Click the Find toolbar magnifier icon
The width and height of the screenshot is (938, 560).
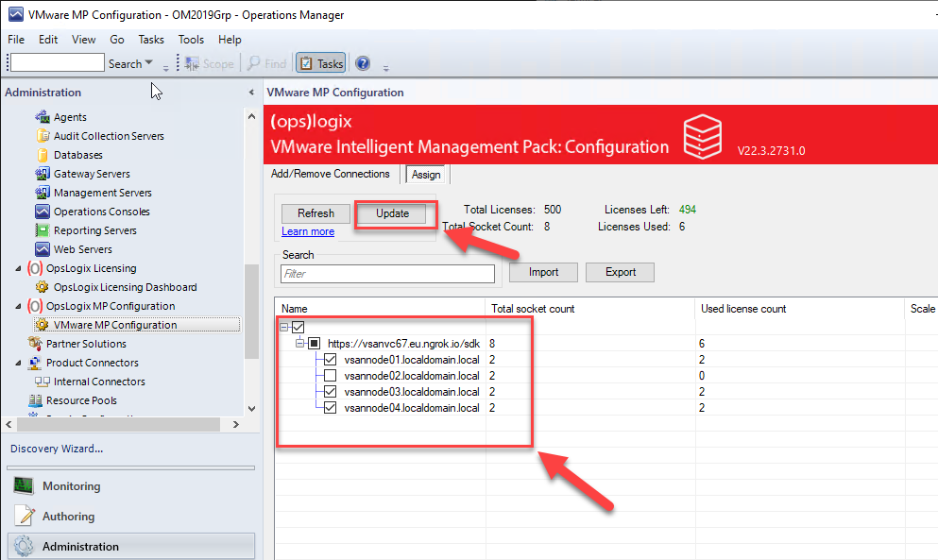254,63
